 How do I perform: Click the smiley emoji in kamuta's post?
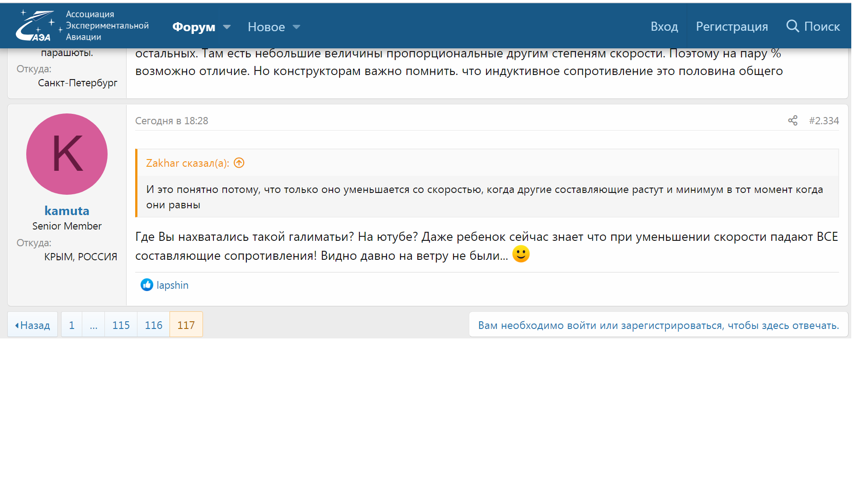point(521,254)
